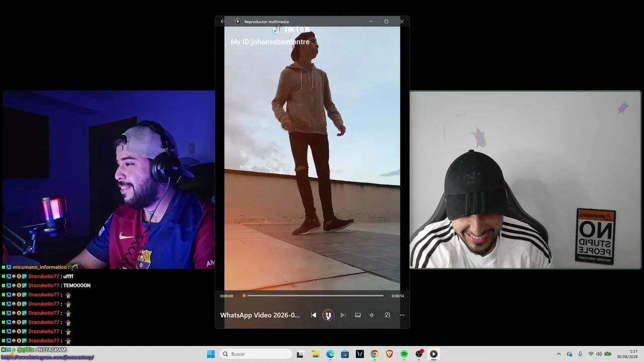The image size is (644, 362).
Task: Open File Explorer from the taskbar
Action: [315, 354]
